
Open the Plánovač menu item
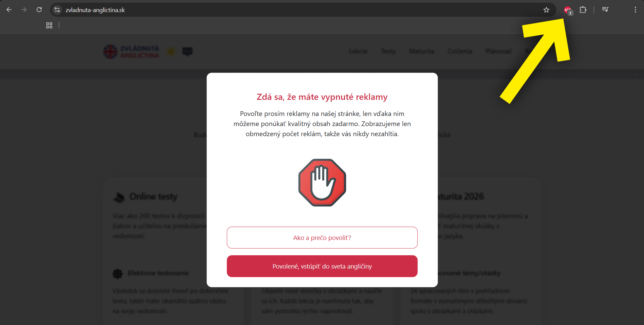(499, 51)
